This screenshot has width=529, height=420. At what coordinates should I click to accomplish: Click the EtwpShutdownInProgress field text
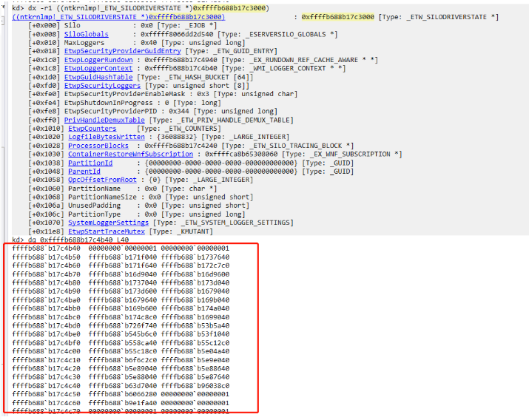(x=108, y=103)
